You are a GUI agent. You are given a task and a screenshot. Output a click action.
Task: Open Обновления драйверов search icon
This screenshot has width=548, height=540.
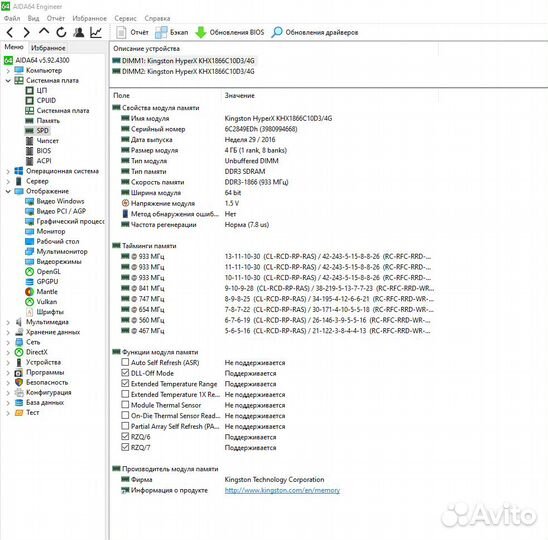pyautogui.click(x=315, y=33)
